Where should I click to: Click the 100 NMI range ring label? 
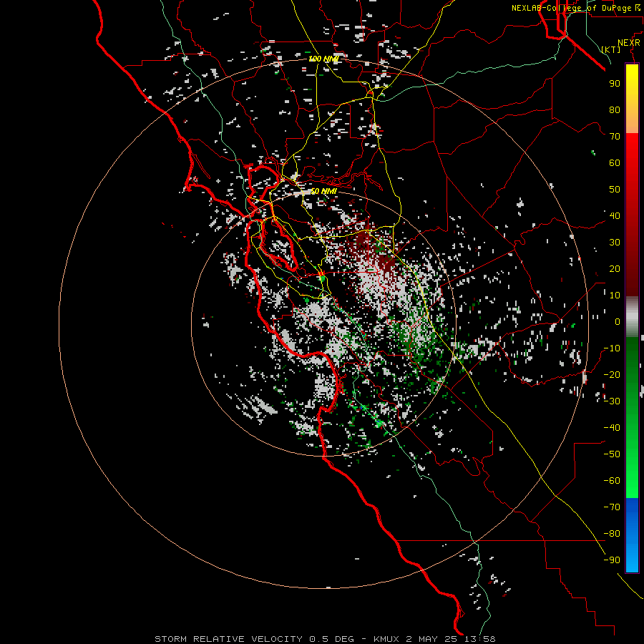tap(323, 59)
